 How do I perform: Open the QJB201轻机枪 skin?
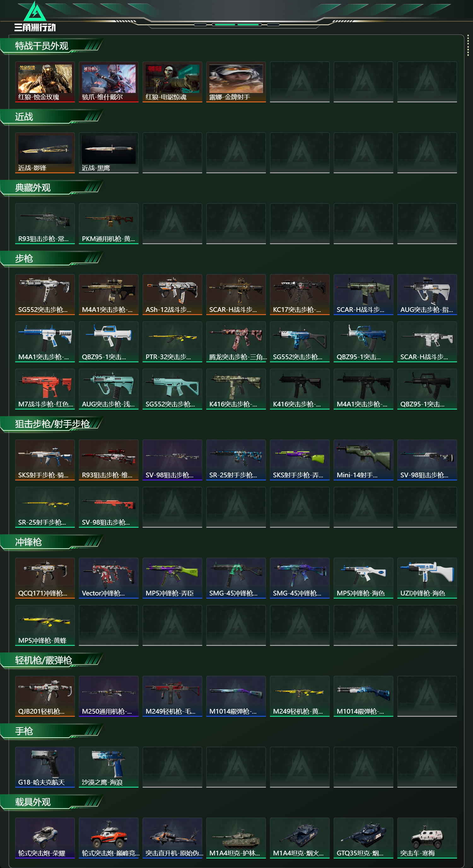point(45,696)
